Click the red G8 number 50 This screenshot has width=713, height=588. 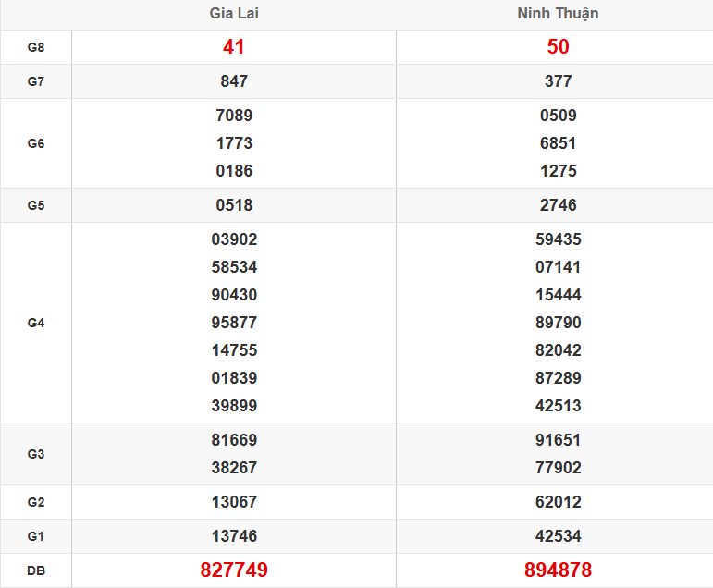558,47
